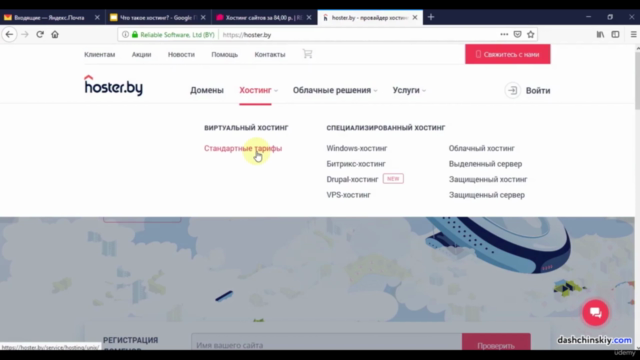Expand Облачные решения dropdown

pyautogui.click(x=335, y=90)
